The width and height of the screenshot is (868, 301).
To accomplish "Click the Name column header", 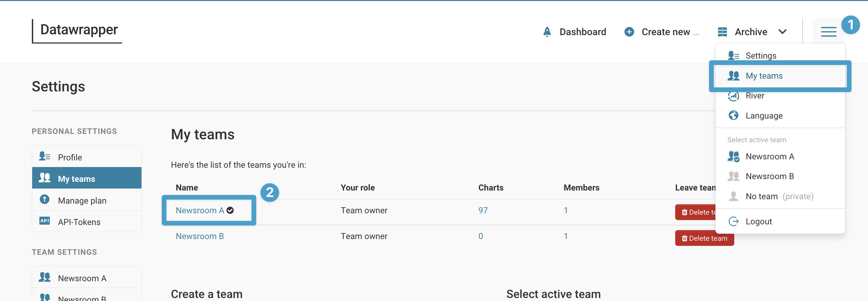I will tap(187, 187).
